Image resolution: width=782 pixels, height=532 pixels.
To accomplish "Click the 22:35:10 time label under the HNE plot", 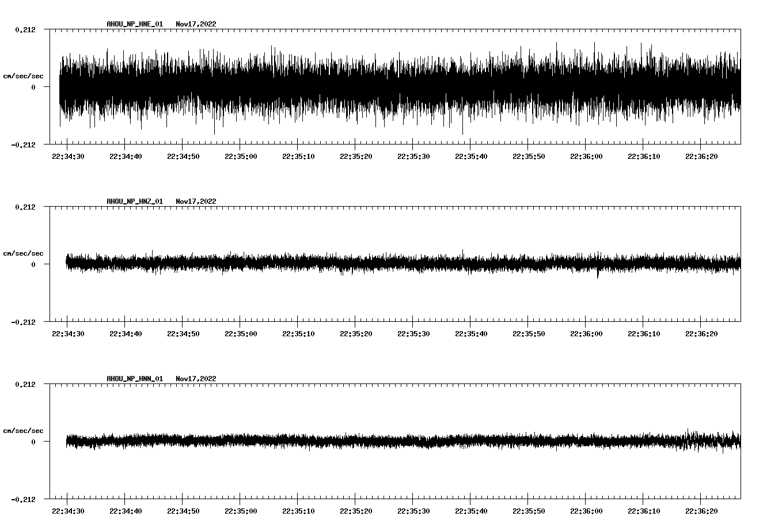I will click(x=298, y=157).
